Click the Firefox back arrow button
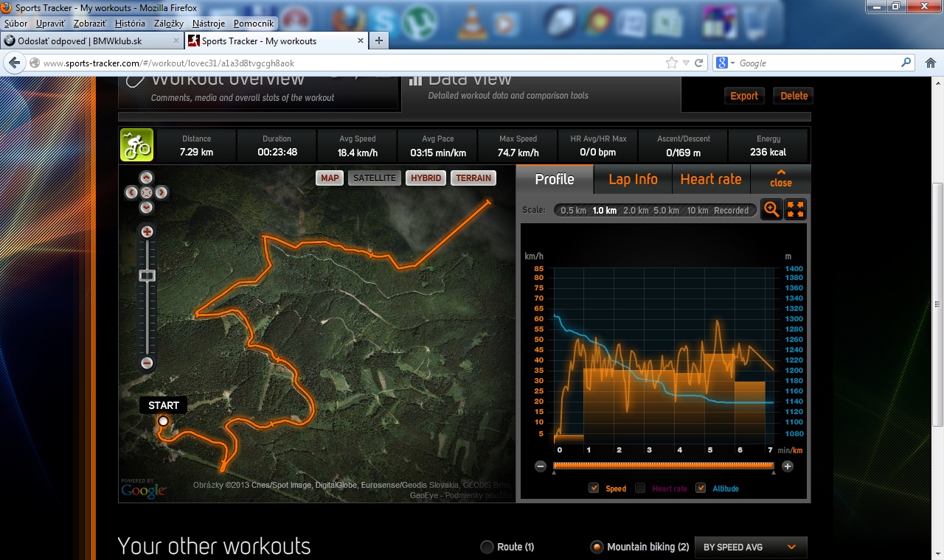This screenshot has width=944, height=560. pyautogui.click(x=14, y=63)
